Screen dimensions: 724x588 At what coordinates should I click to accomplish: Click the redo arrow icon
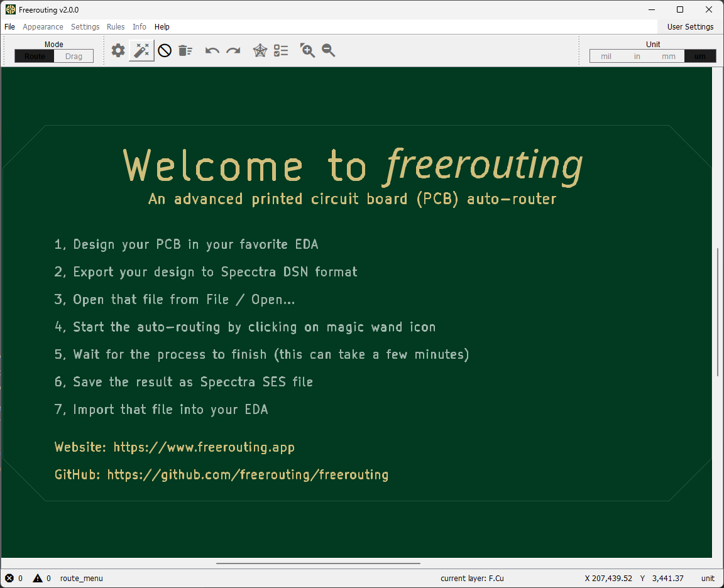(233, 50)
